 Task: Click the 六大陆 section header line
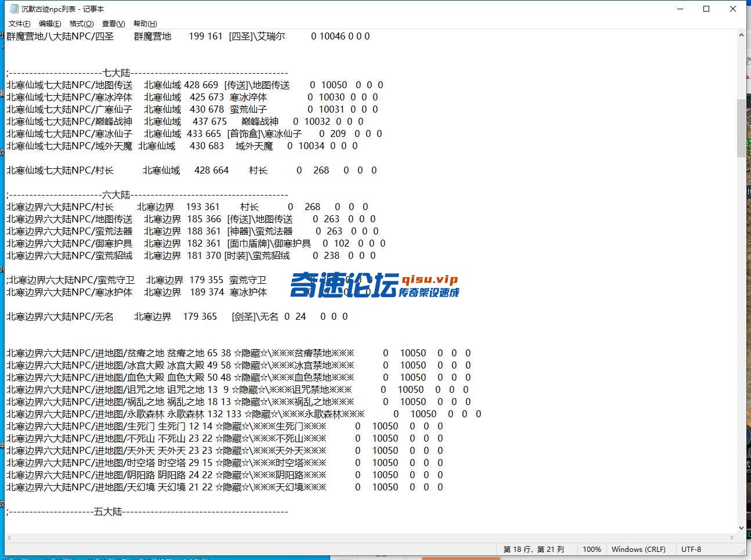click(147, 195)
